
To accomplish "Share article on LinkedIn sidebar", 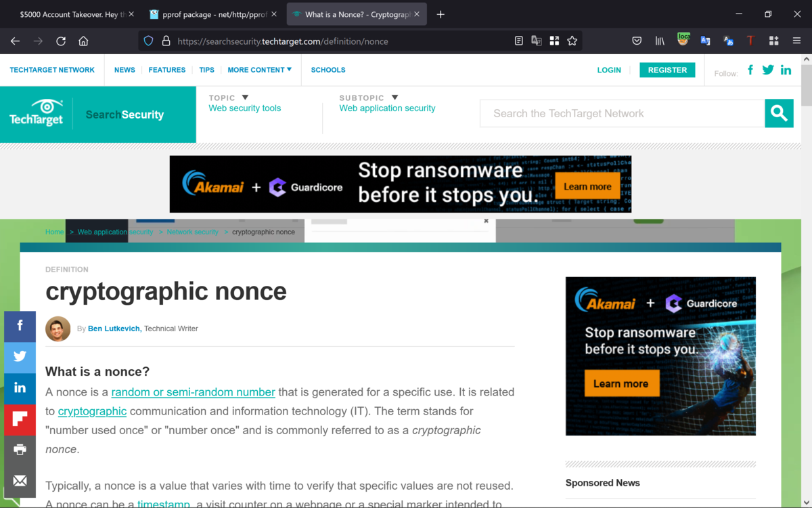I will point(20,387).
